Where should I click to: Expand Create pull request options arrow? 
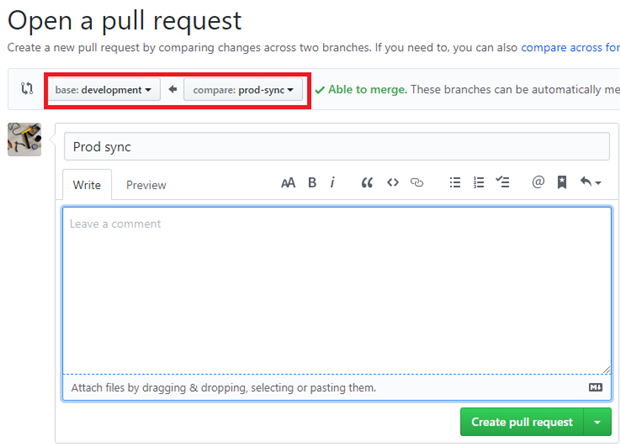[597, 422]
